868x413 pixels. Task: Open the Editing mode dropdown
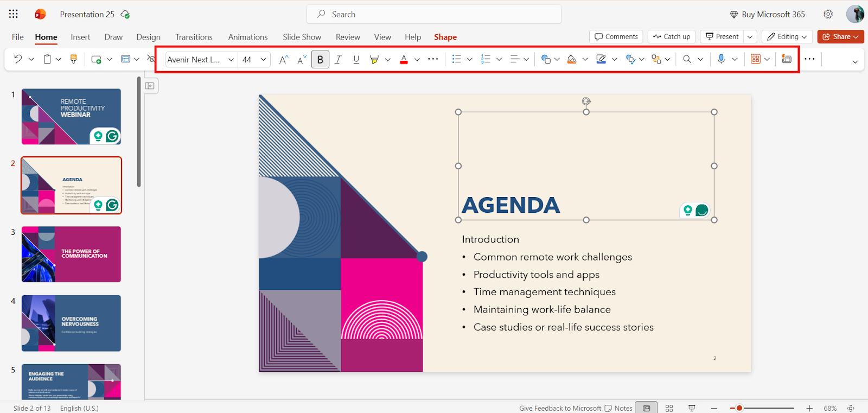pyautogui.click(x=787, y=36)
